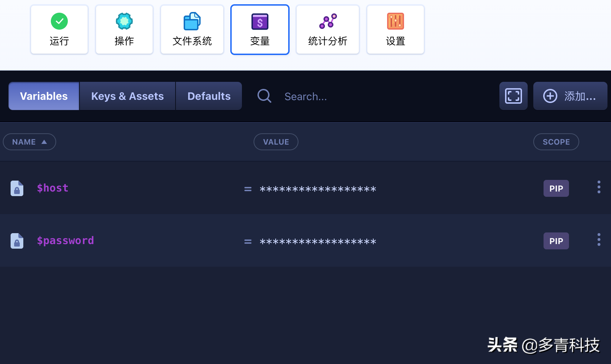611x364 pixels.
Task: Open the 运行 (Run) section
Action: pyautogui.click(x=59, y=30)
